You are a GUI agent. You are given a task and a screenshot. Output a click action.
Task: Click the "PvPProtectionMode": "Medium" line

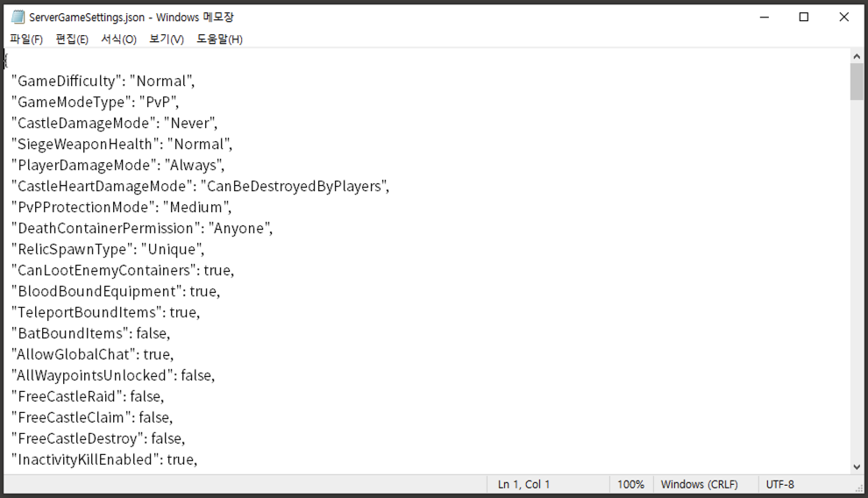click(x=121, y=208)
